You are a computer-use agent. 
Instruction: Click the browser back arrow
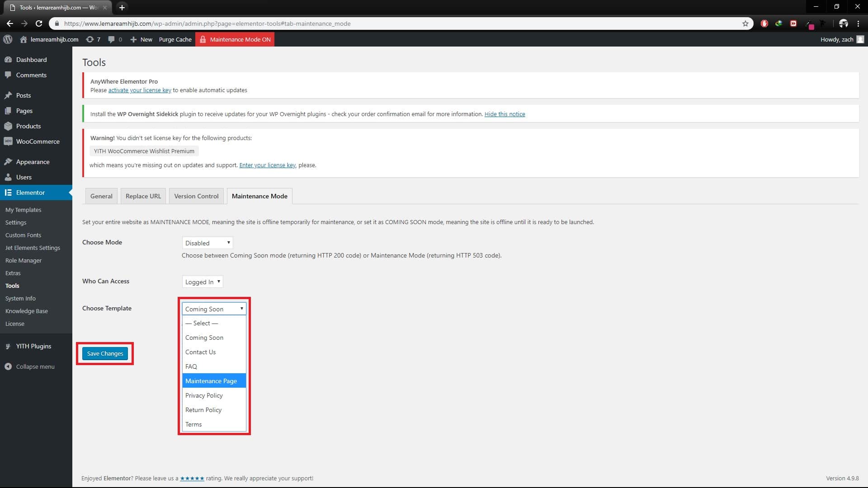9,23
